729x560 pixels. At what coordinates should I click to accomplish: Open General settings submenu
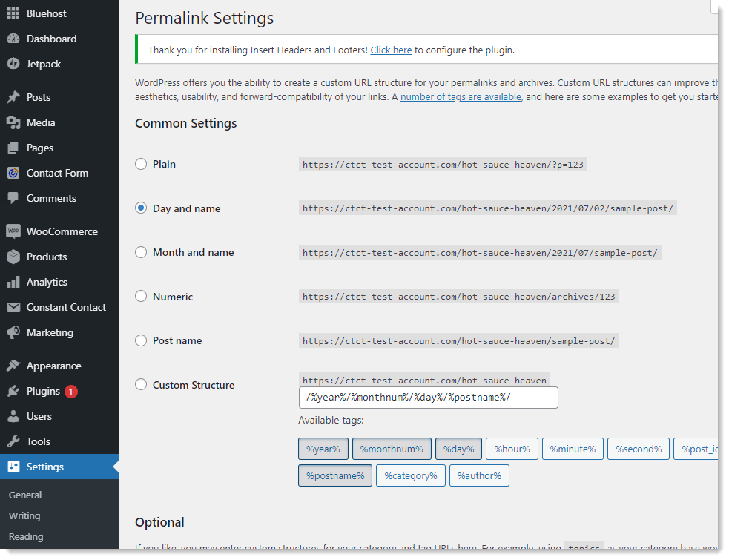coord(25,495)
